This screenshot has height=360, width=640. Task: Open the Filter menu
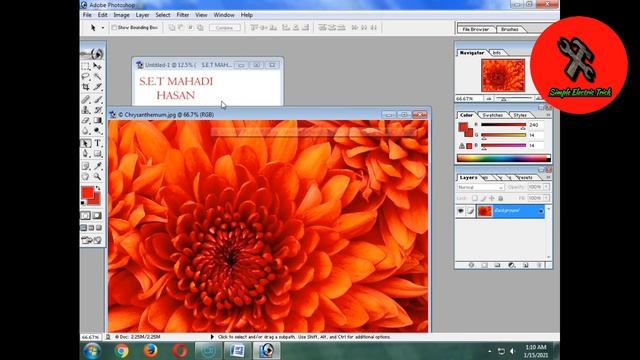(x=183, y=15)
